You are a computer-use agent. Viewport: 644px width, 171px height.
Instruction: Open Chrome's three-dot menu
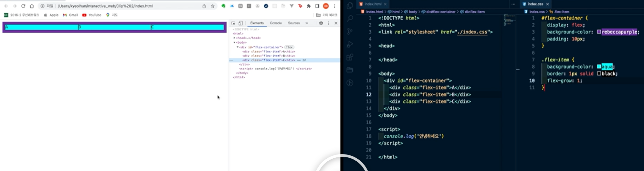coord(334,6)
